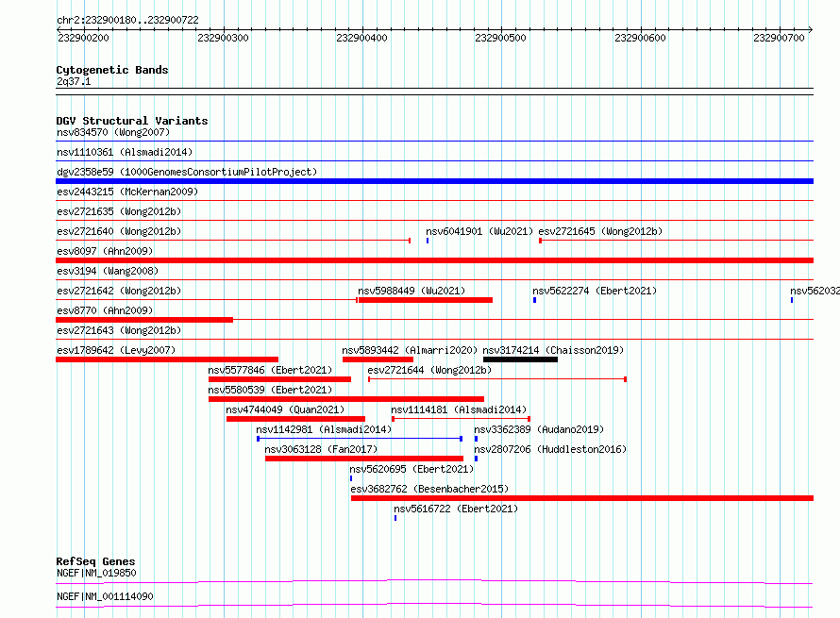Select nsv3174214 (Chaisson2019) label
840x618 pixels.
click(553, 350)
